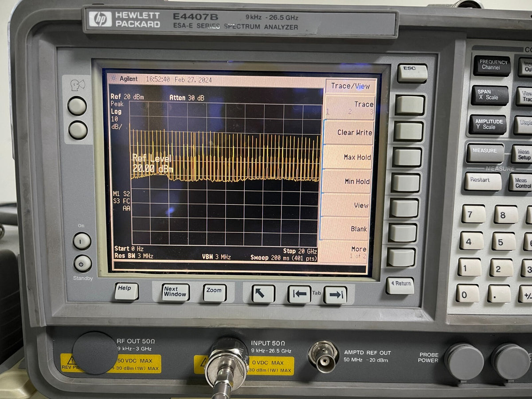The image size is (532, 399).
Task: Click the Tab right arrow key
Action: click(x=335, y=295)
